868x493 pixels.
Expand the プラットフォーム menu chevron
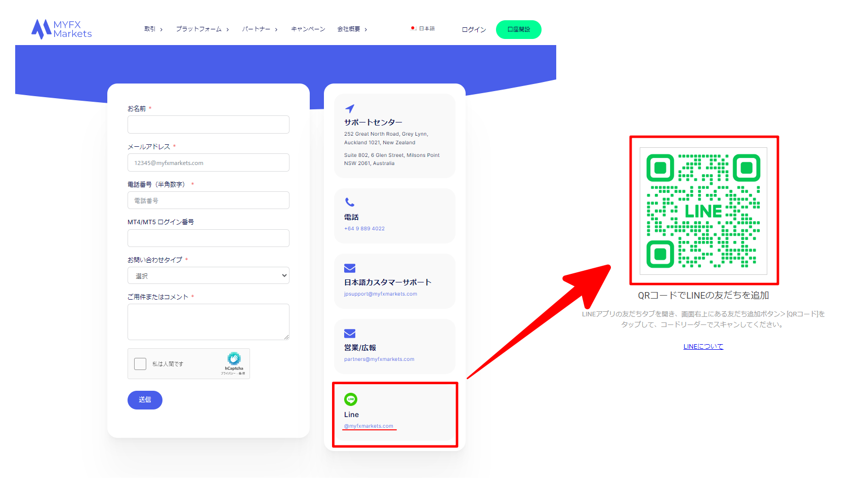pyautogui.click(x=228, y=29)
